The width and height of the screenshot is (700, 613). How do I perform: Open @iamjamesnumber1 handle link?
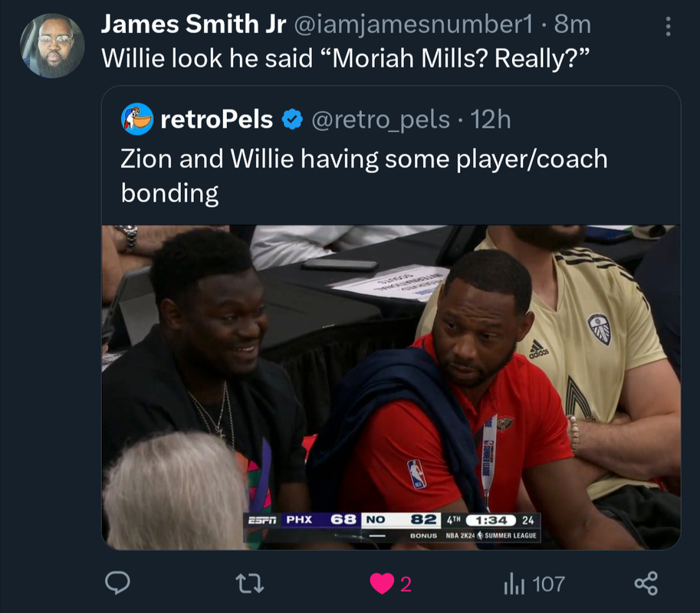click(413, 25)
